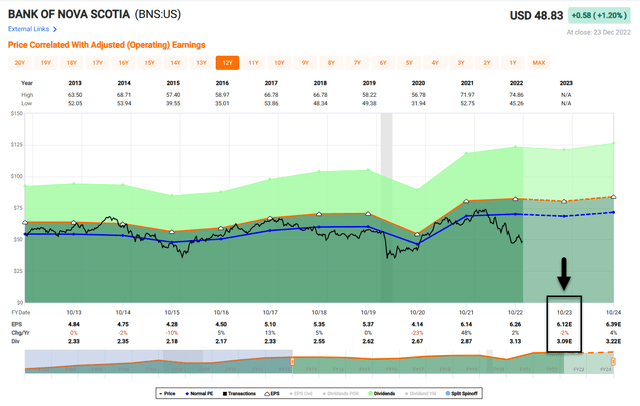This screenshot has height=406, width=640.
Task: Click the EPS triangle marker at 10/17
Action: (x=270, y=218)
